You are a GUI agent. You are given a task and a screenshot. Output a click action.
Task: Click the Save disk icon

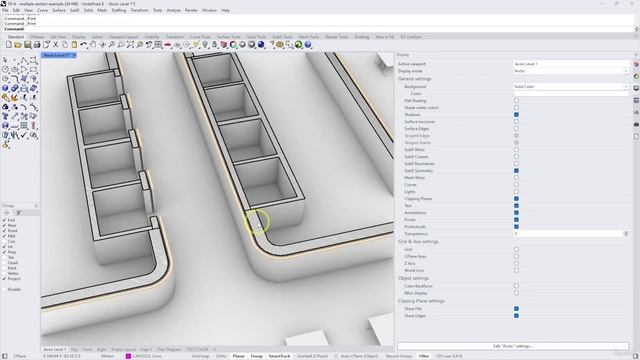[x=27, y=44]
